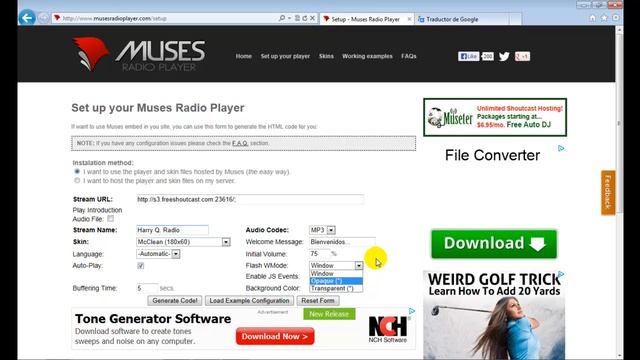The height and width of the screenshot is (360, 640).
Task: Click the AdChoices icon on Tone Generator ad
Action: pyautogui.click(x=412, y=311)
